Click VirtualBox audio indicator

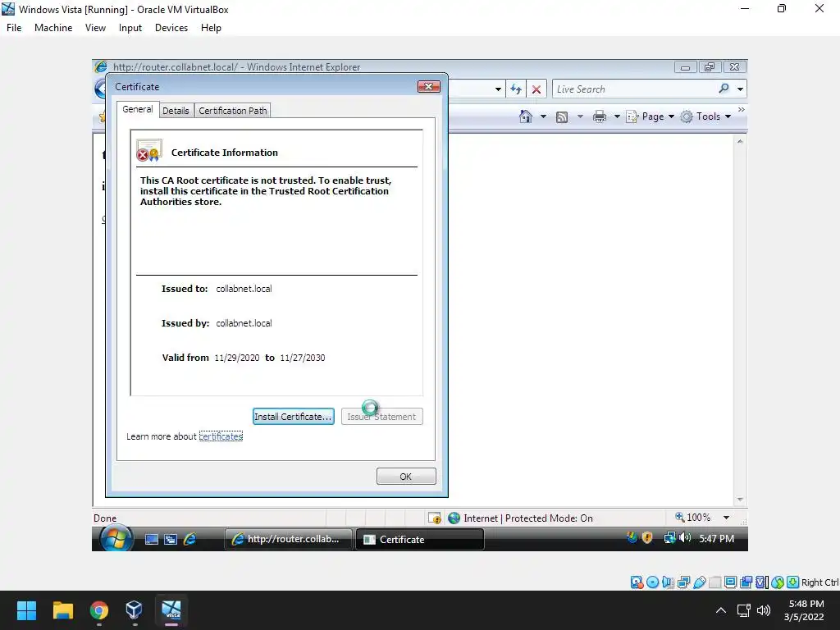(668, 582)
